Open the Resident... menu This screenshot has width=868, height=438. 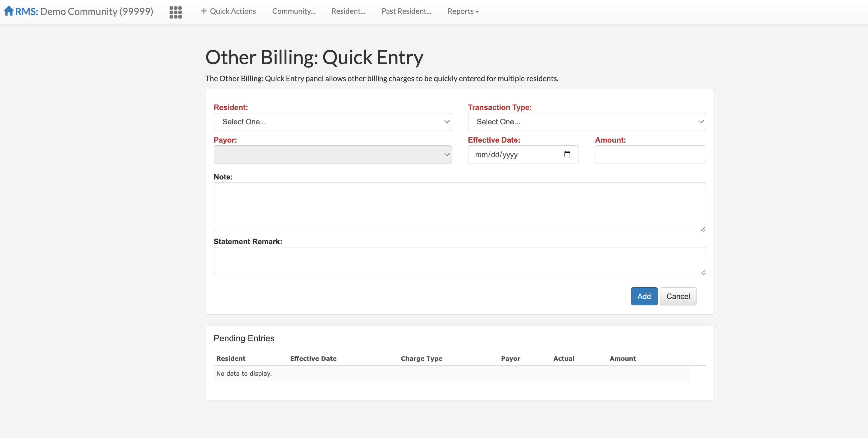tap(348, 11)
